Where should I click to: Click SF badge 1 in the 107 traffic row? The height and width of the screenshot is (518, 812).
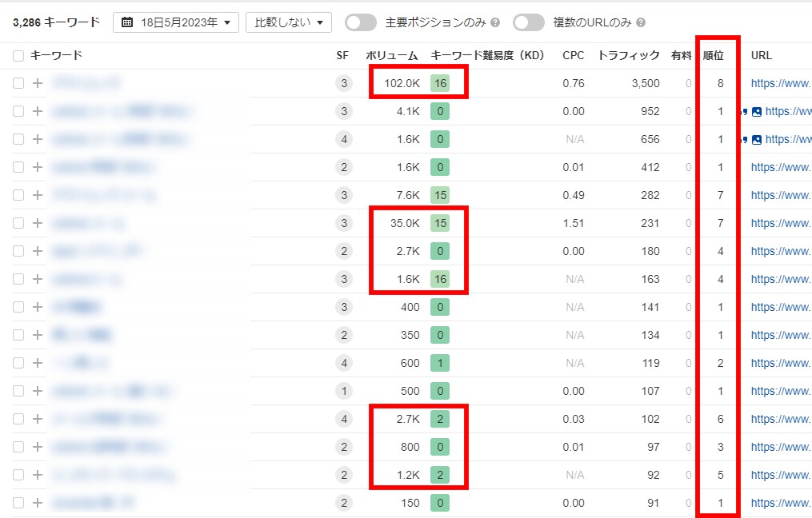point(344,391)
